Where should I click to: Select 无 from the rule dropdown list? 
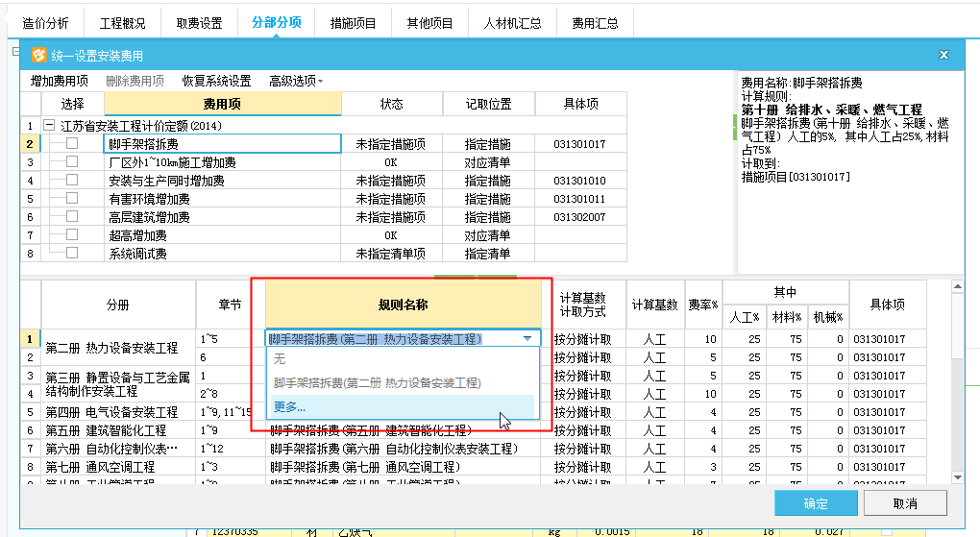click(x=280, y=359)
